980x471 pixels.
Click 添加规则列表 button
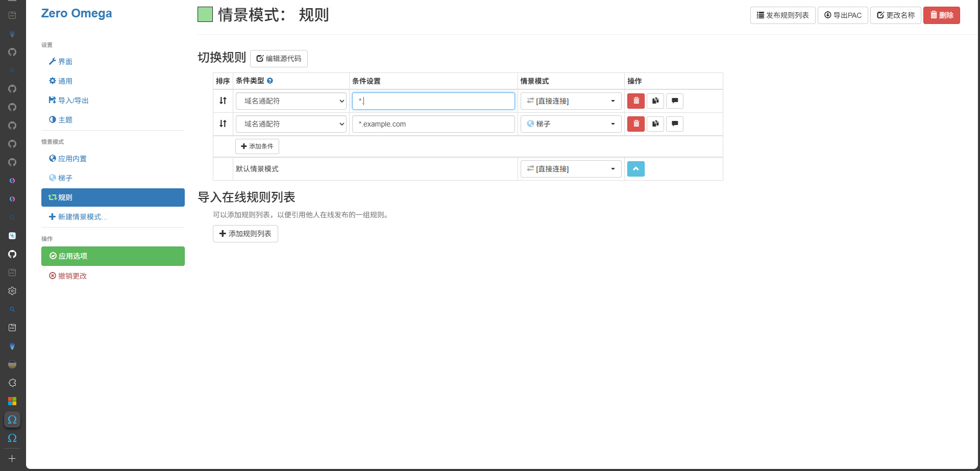point(245,234)
